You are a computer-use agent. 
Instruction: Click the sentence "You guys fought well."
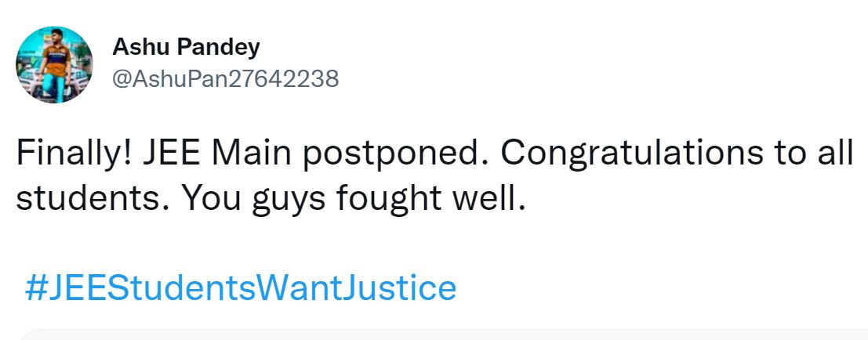(x=353, y=199)
